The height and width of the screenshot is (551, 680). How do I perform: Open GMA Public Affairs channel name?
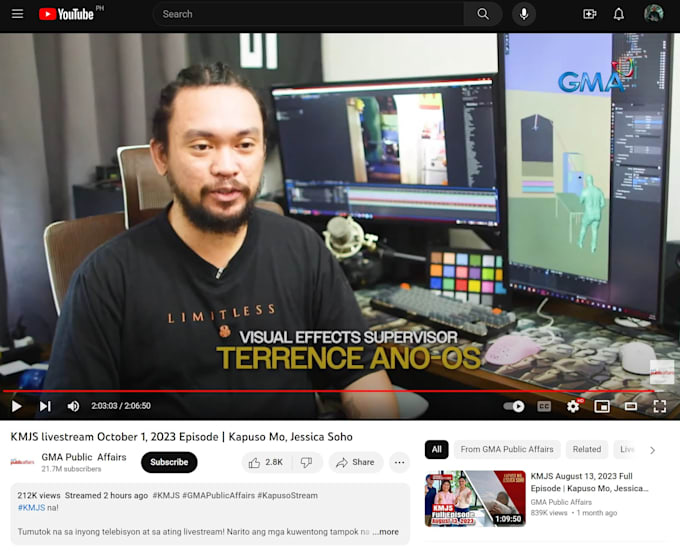(84, 457)
